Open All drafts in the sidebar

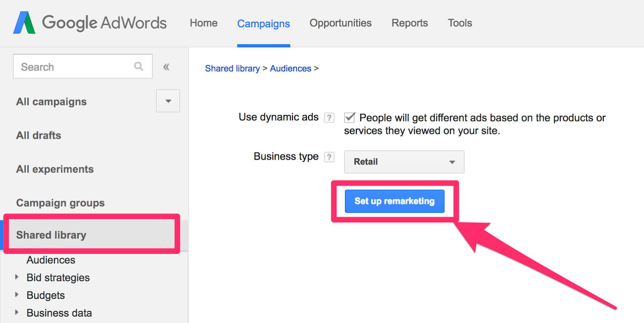pos(39,136)
